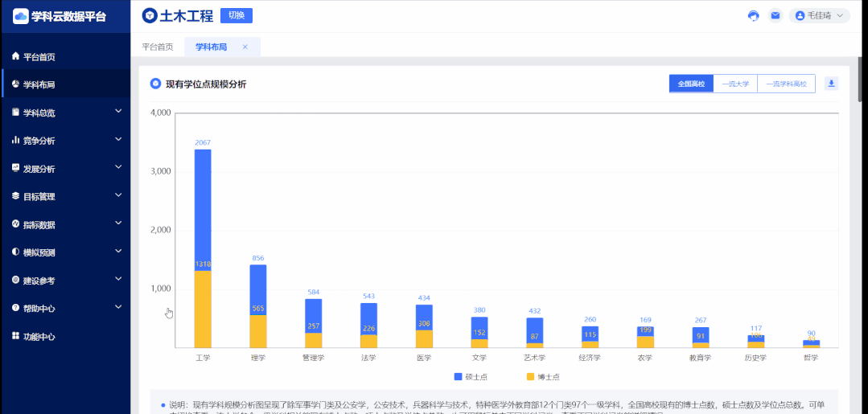Open 竞争分析 label in the sidebar
This screenshot has height=414, width=868.
39,141
